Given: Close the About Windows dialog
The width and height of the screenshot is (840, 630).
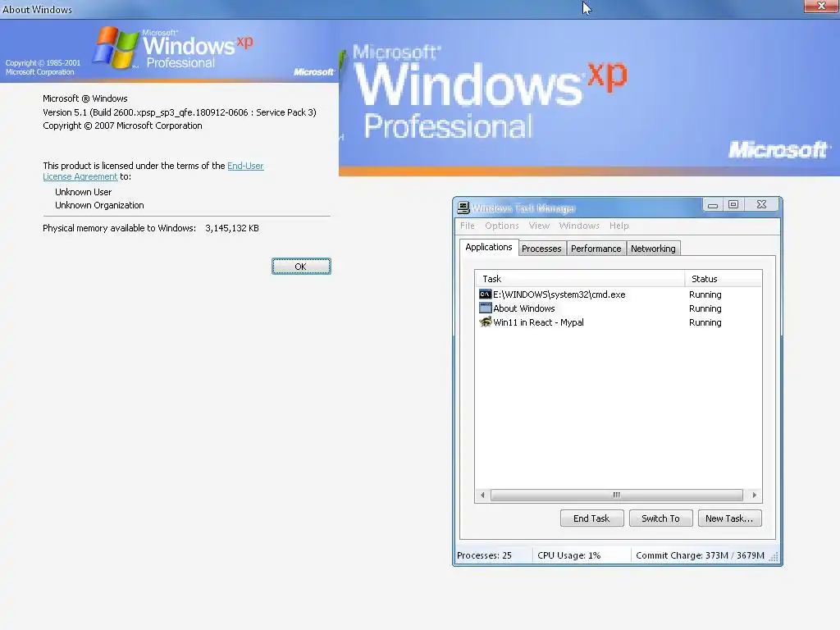Looking at the screenshot, I should tap(821, 6).
